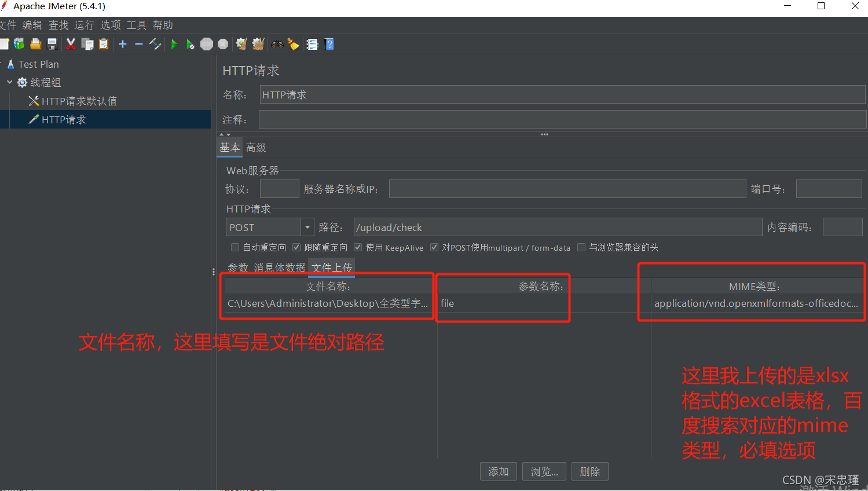Click the Expand all plus icon

coord(123,44)
